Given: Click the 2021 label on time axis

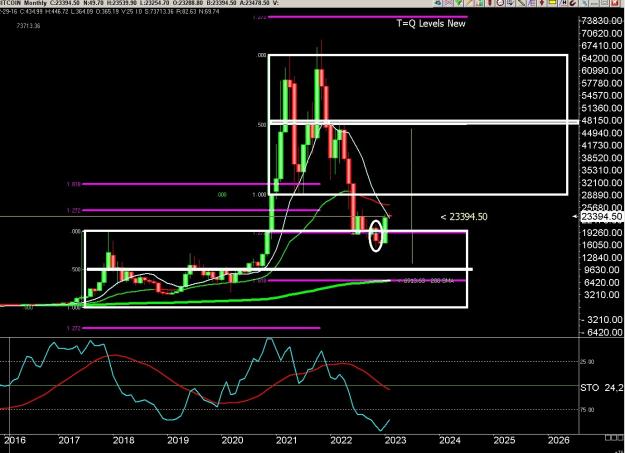Looking at the screenshot, I should click(287, 440).
